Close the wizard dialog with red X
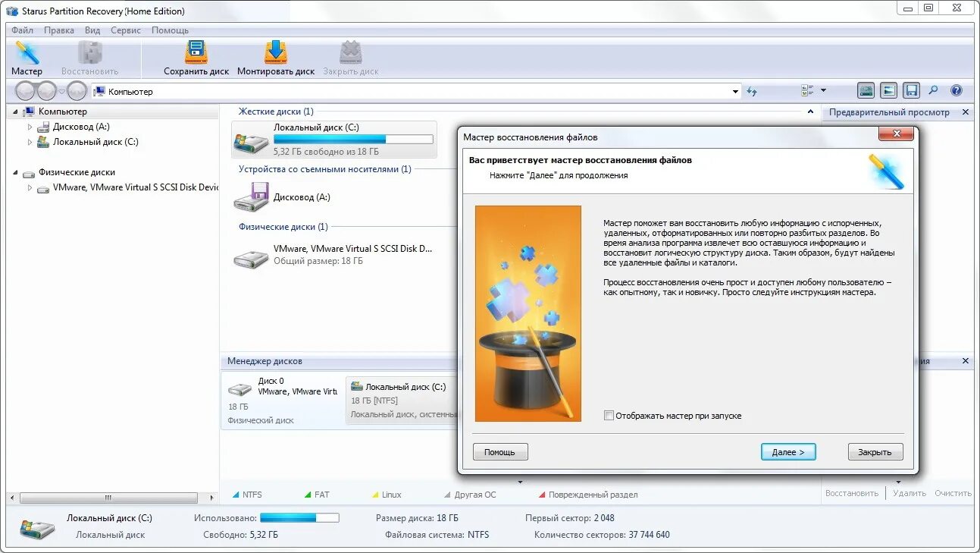Image resolution: width=980 pixels, height=553 pixels. click(897, 135)
